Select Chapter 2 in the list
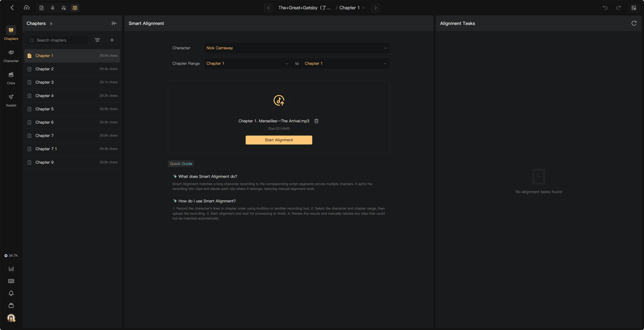This screenshot has height=330, width=644. coord(72,69)
